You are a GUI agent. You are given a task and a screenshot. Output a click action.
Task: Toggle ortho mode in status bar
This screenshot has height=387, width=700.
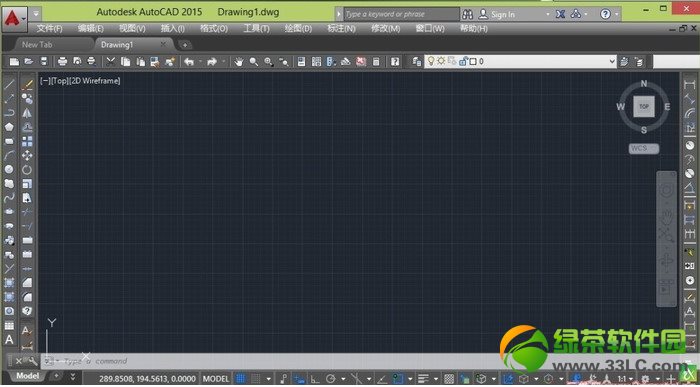point(315,379)
